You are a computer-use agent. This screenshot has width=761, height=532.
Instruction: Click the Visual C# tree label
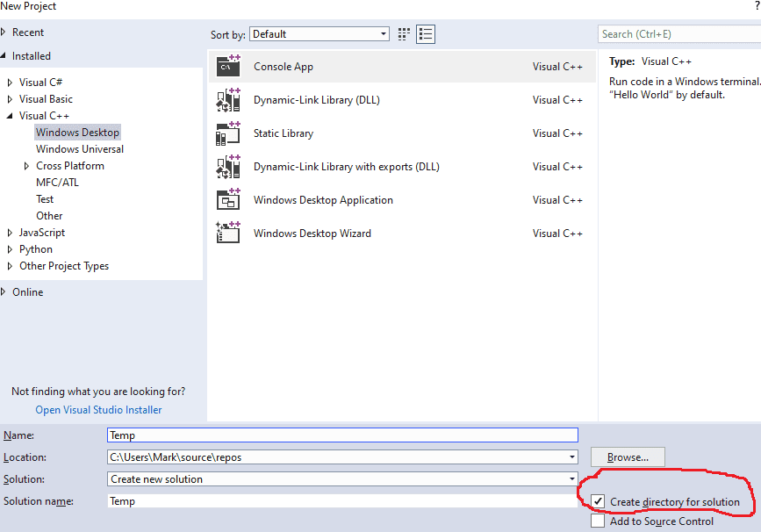pyautogui.click(x=40, y=82)
